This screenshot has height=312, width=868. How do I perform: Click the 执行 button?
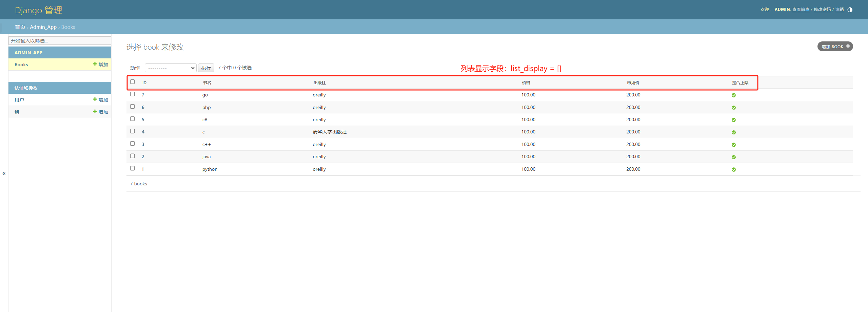coord(206,68)
